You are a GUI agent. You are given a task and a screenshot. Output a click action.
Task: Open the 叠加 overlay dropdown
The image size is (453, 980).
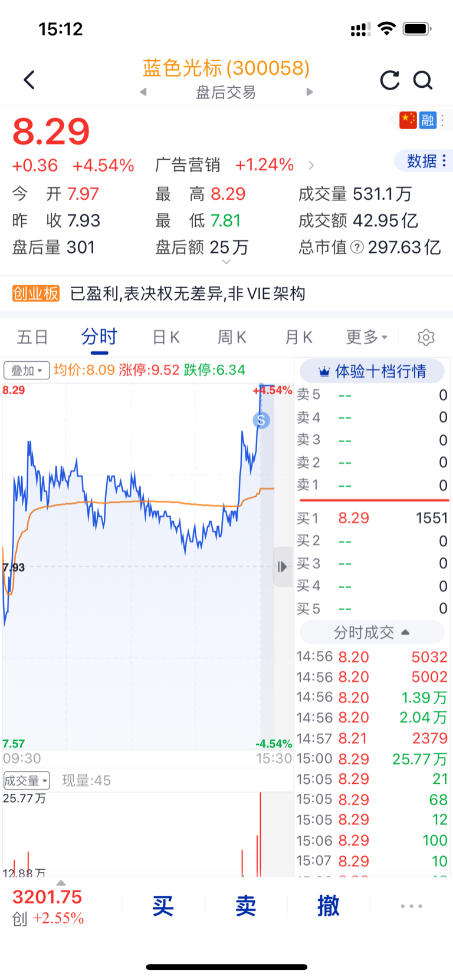click(x=27, y=371)
